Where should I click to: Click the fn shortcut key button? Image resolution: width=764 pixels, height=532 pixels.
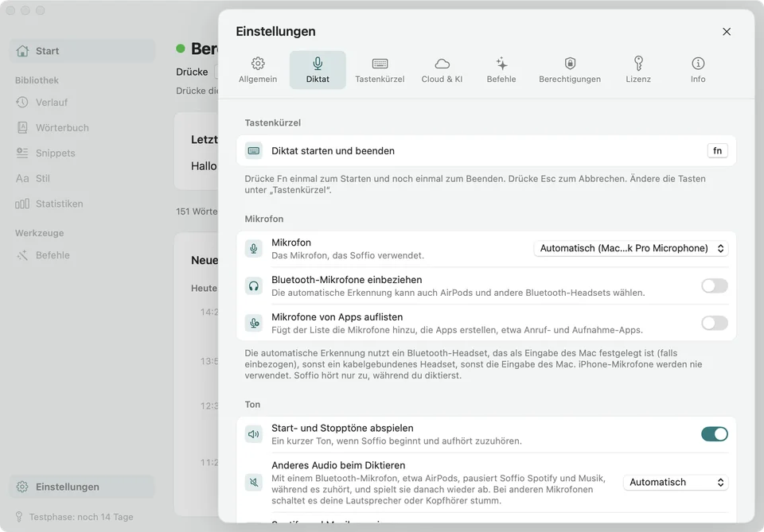(x=717, y=151)
